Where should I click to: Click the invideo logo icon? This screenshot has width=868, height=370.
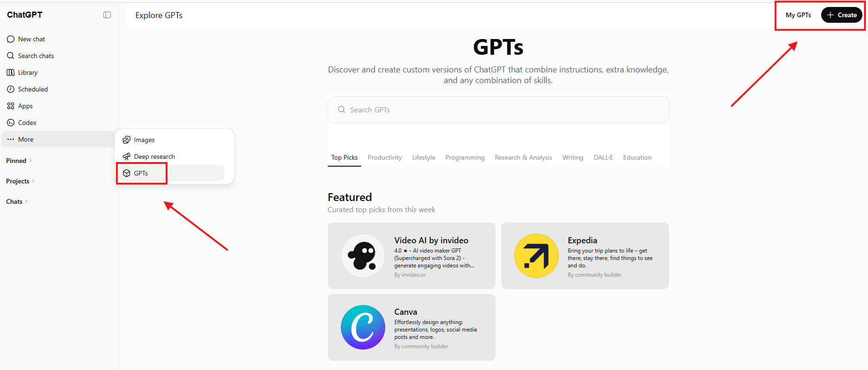(x=363, y=256)
